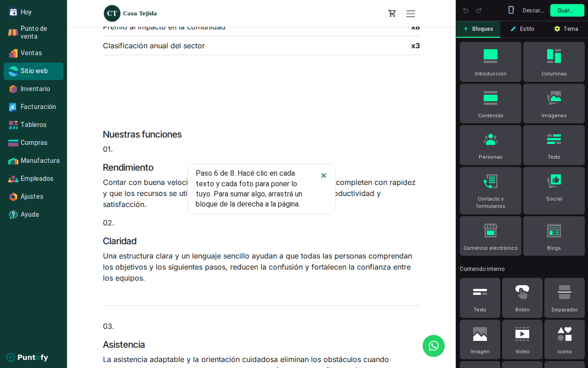This screenshot has width=588, height=368.
Task: Select the Introducción block category
Action: (491, 62)
